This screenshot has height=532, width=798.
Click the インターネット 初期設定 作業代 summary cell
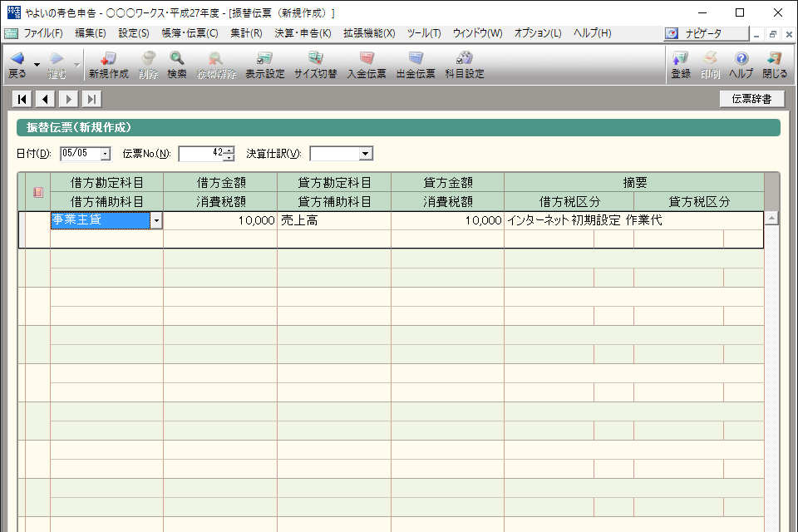point(633,220)
